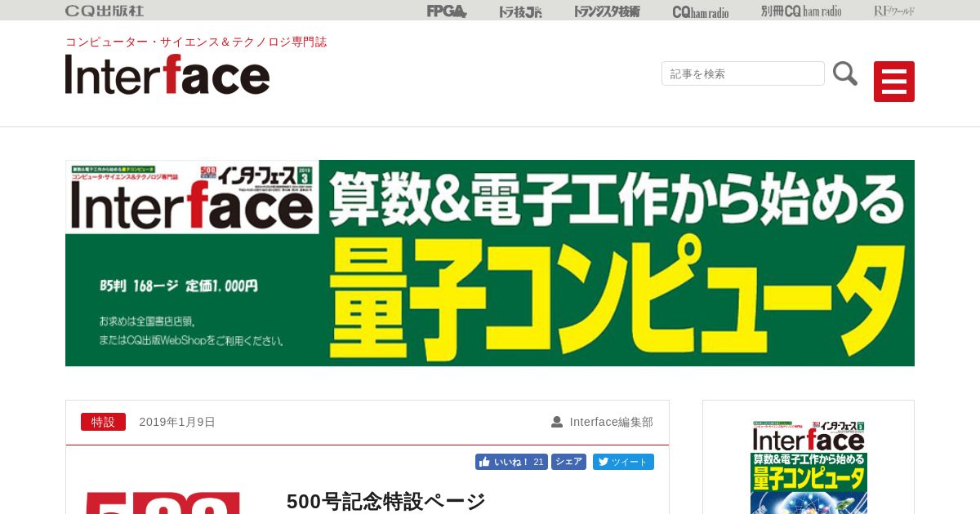Open the sidebar magazine cover thumbnail
Screen dimensions: 980x514
pyautogui.click(x=808, y=467)
